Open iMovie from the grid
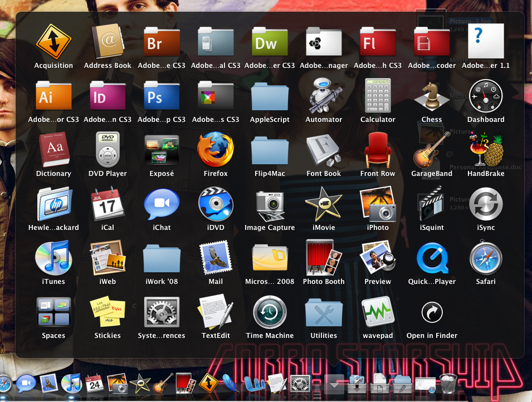Viewport: 532px width, 402px height. click(324, 204)
